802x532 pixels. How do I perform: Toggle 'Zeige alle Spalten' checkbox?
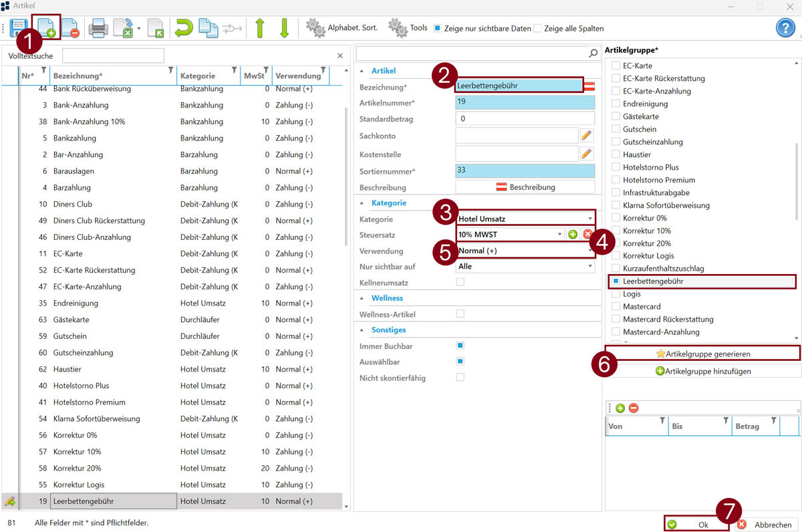click(537, 29)
